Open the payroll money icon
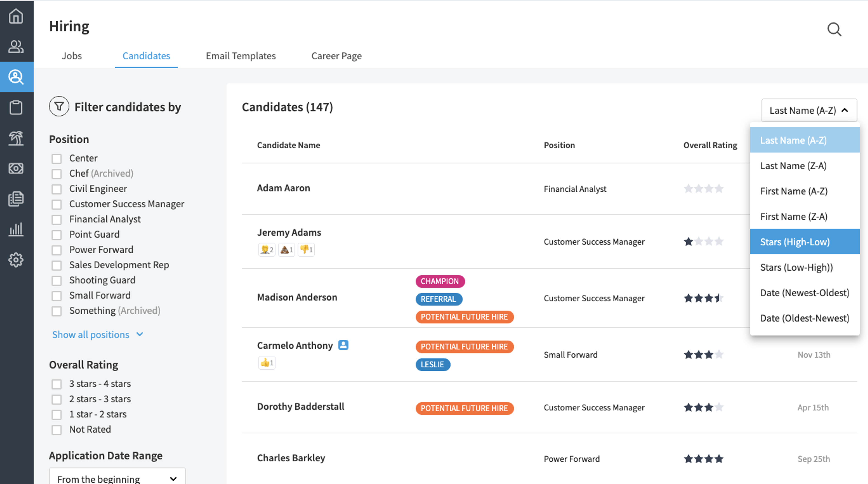Screen dimensions: 868x484 16,168
